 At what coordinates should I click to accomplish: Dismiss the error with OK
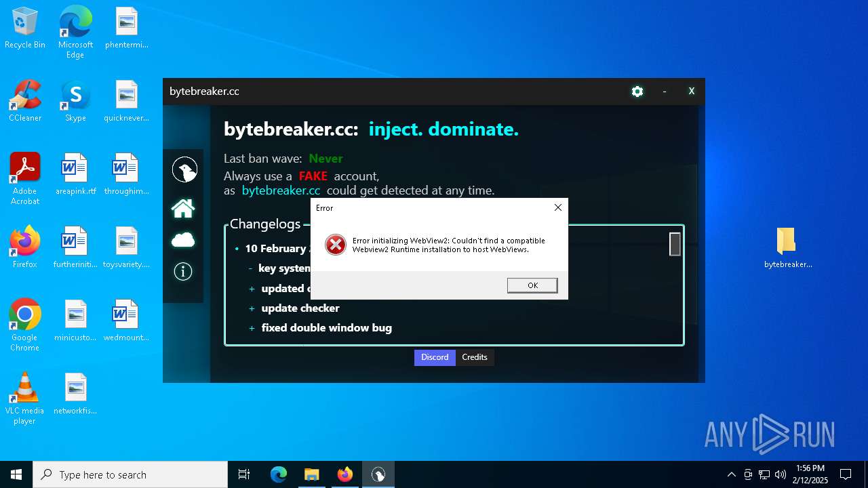pos(532,285)
